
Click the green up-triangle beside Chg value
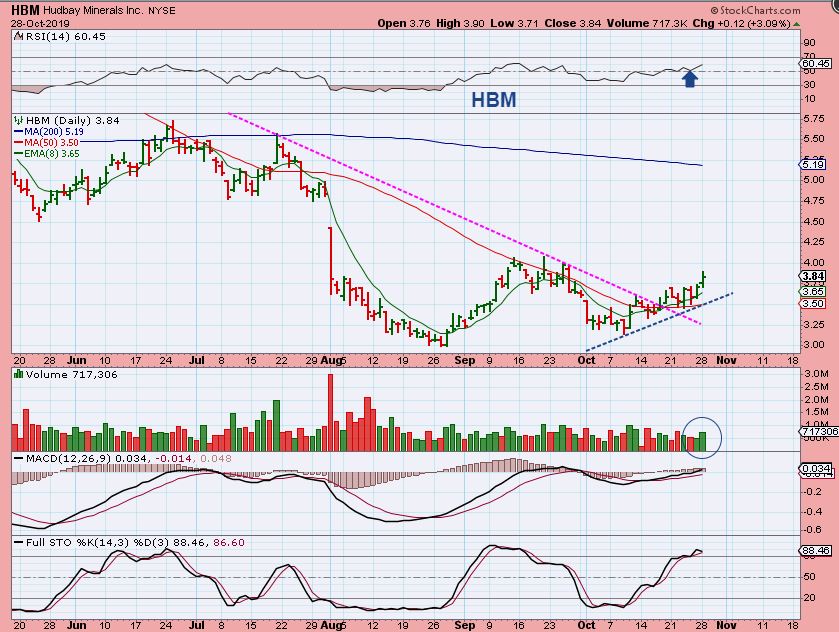click(x=797, y=24)
